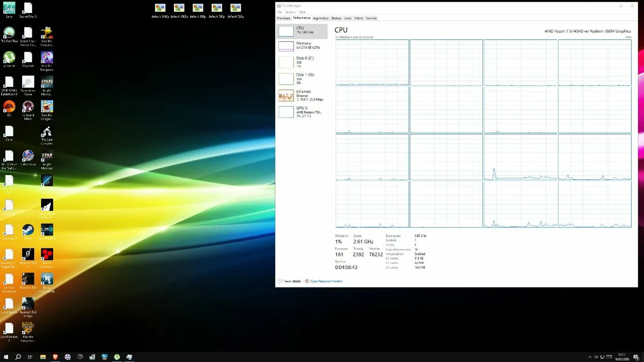This screenshot has height=362, width=644.
Task: Open the Windows Start menu
Action: point(6,356)
